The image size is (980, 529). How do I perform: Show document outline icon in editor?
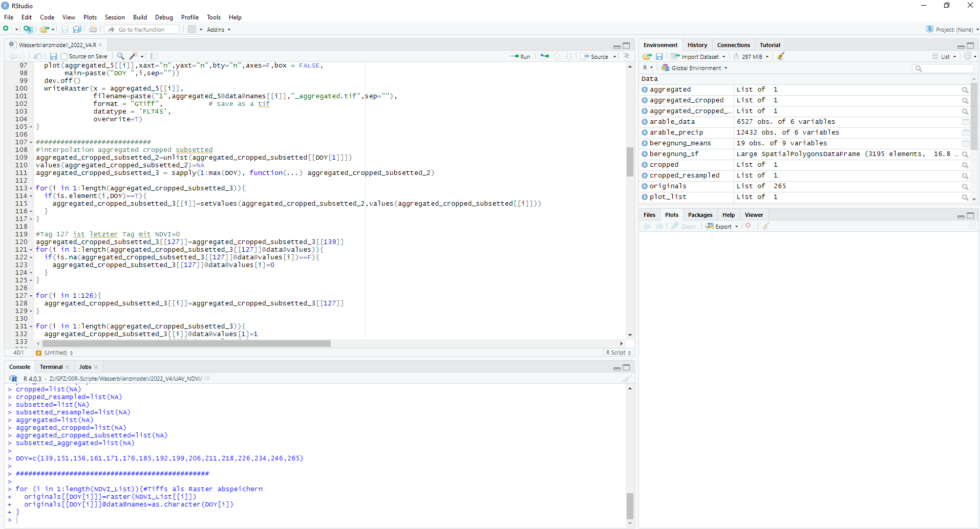(626, 56)
